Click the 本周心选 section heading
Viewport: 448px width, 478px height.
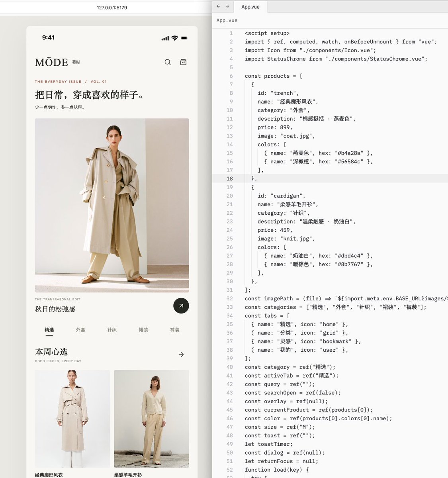point(51,352)
